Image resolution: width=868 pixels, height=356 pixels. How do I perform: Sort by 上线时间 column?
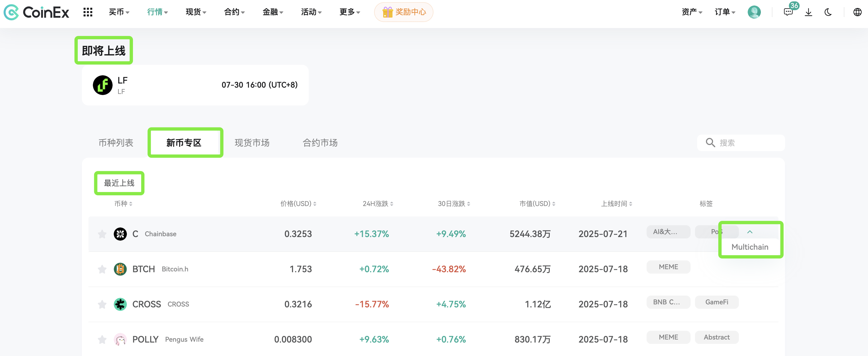pos(617,204)
